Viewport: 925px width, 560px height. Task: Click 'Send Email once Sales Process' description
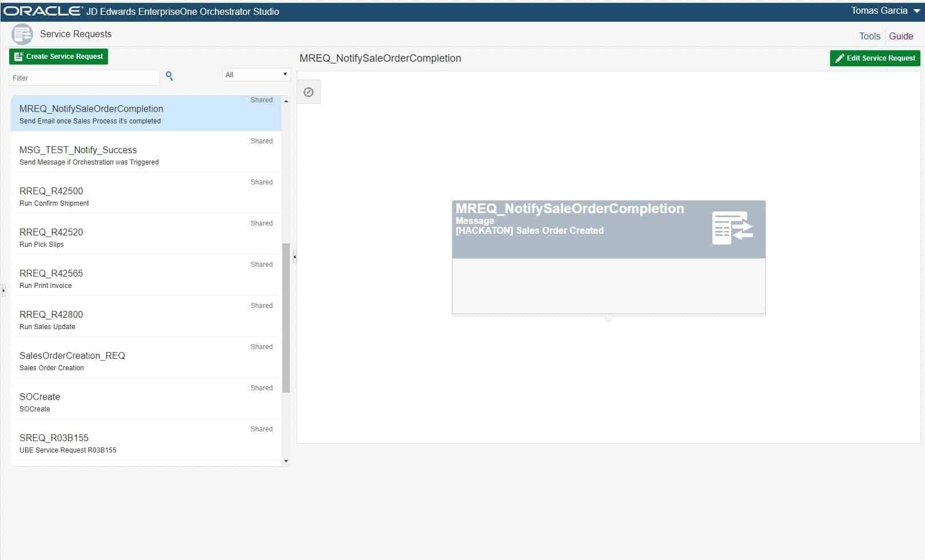(x=90, y=121)
